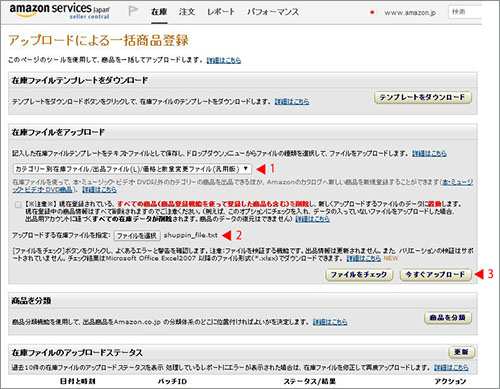Image resolution: width=500 pixels, height=389 pixels.
Task: Click the テンプレートをダウンロード button
Action: tap(422, 97)
